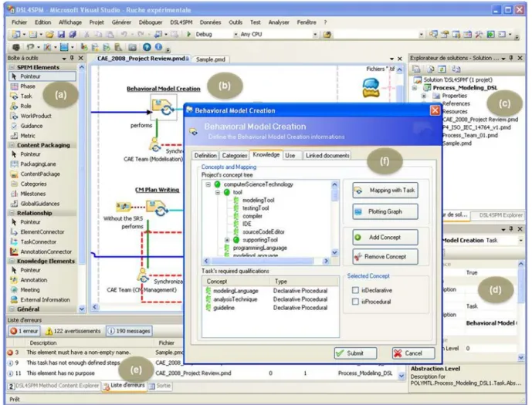Viewport: 532px width, 405px height.
Task: Collapse the Content Packaging toolbox group
Action: click(x=12, y=145)
